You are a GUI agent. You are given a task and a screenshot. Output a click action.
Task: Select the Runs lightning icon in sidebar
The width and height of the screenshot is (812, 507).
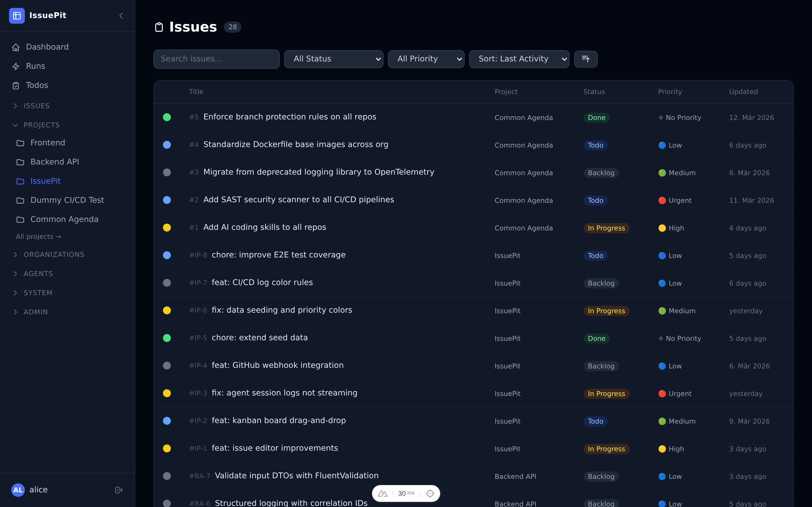point(16,66)
